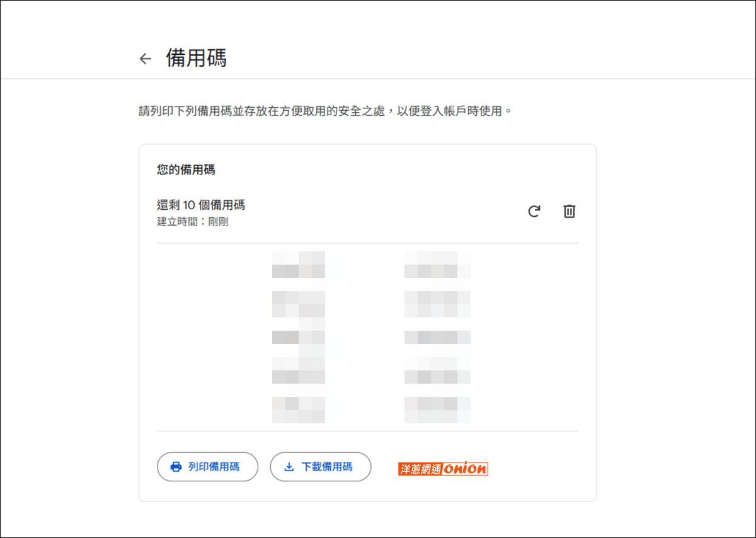Click the back arrow beside 備用碼 title

pos(146,59)
